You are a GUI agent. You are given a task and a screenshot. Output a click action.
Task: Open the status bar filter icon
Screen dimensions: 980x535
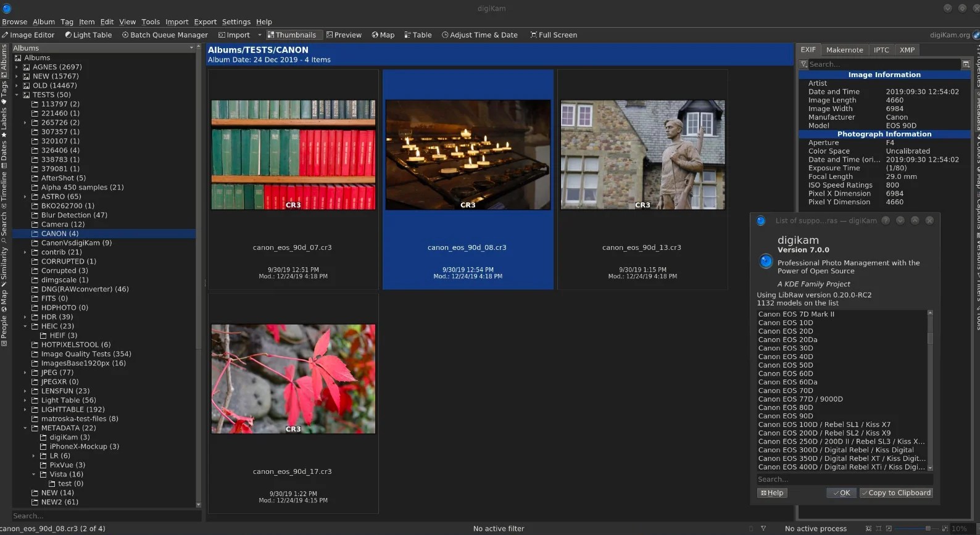pyautogui.click(x=763, y=529)
